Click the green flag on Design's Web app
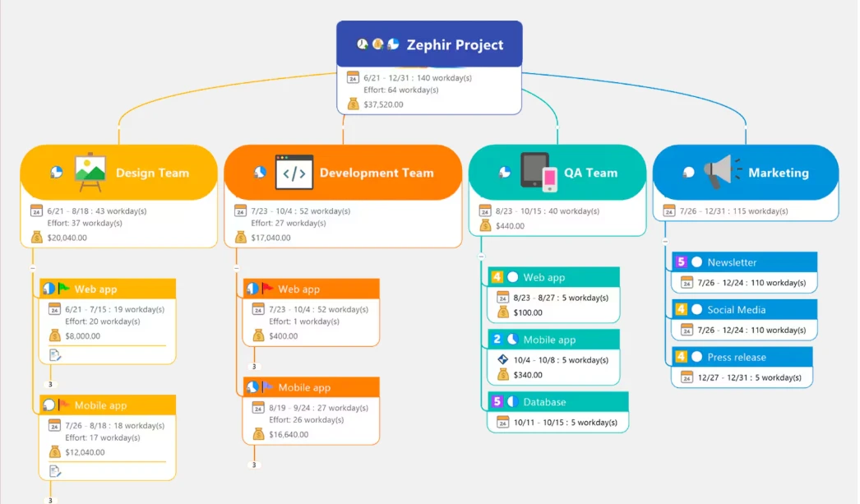 click(x=62, y=289)
